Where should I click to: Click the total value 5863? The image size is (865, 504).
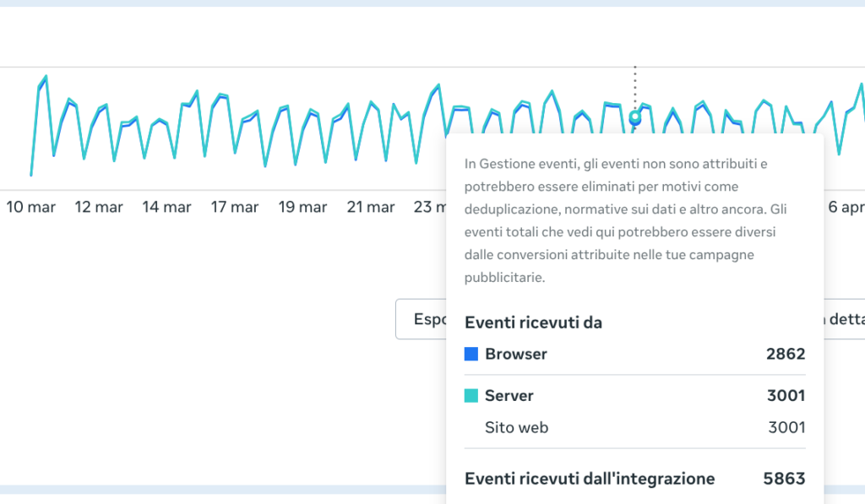(x=784, y=479)
